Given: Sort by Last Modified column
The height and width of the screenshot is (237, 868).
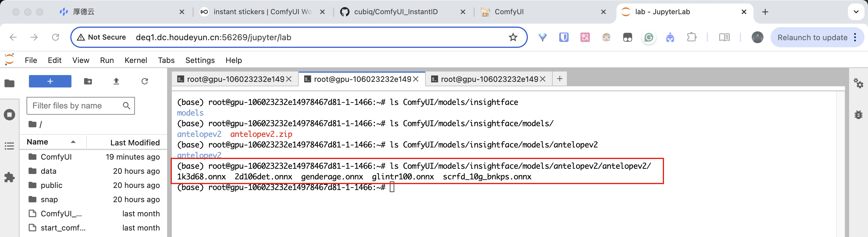Looking at the screenshot, I should [135, 143].
